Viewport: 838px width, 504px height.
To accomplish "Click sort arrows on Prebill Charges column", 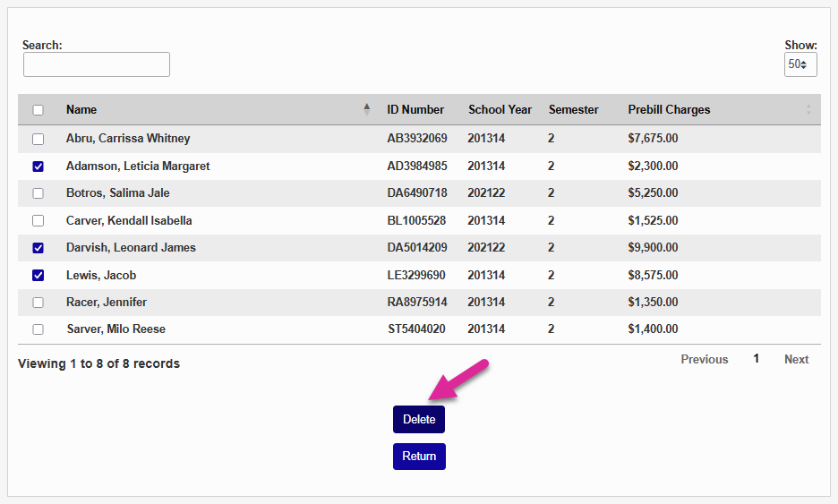I will [x=808, y=109].
